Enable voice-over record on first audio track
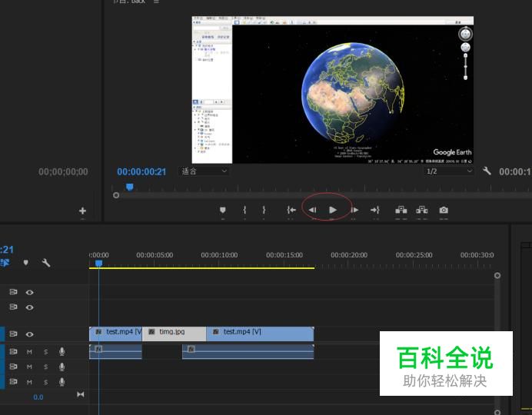The image size is (532, 415). [x=62, y=352]
